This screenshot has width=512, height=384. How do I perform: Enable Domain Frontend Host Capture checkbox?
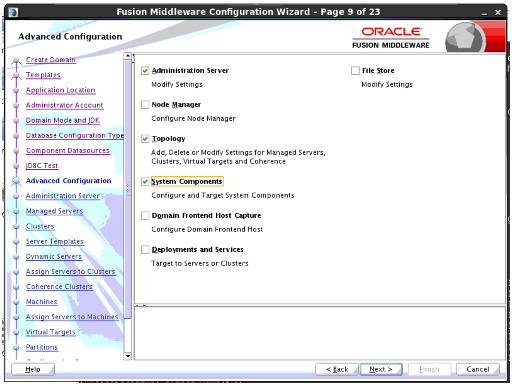(x=145, y=216)
